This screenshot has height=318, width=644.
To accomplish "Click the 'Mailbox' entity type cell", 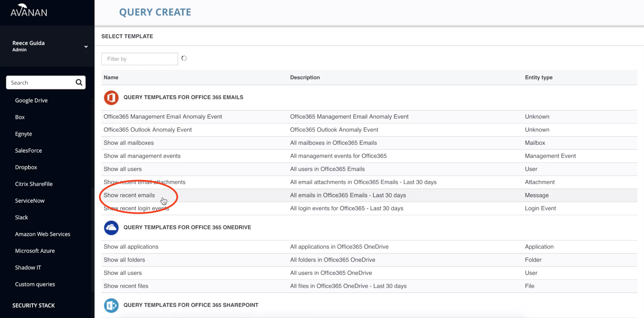I will click(535, 143).
